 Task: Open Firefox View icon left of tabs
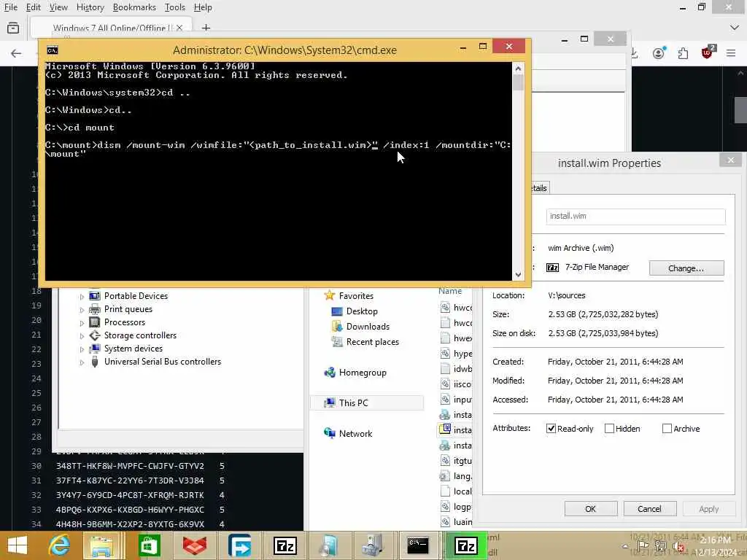click(13, 28)
